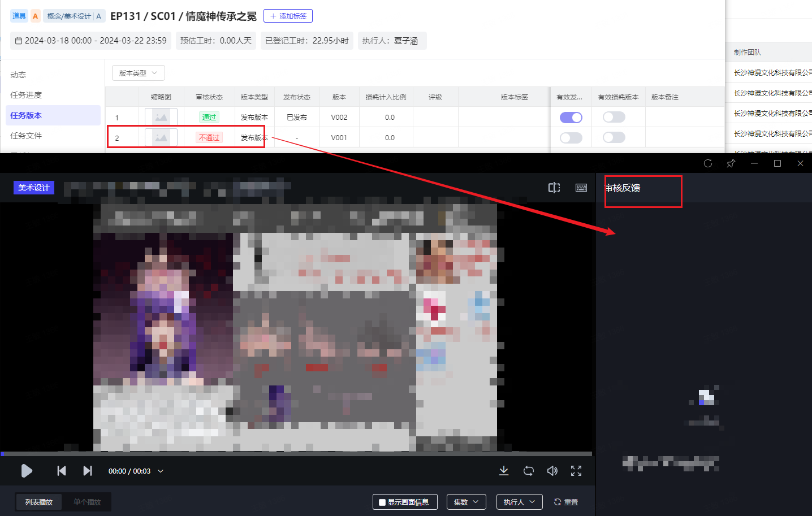Open the 版本类型 dropdown filter

click(x=139, y=73)
